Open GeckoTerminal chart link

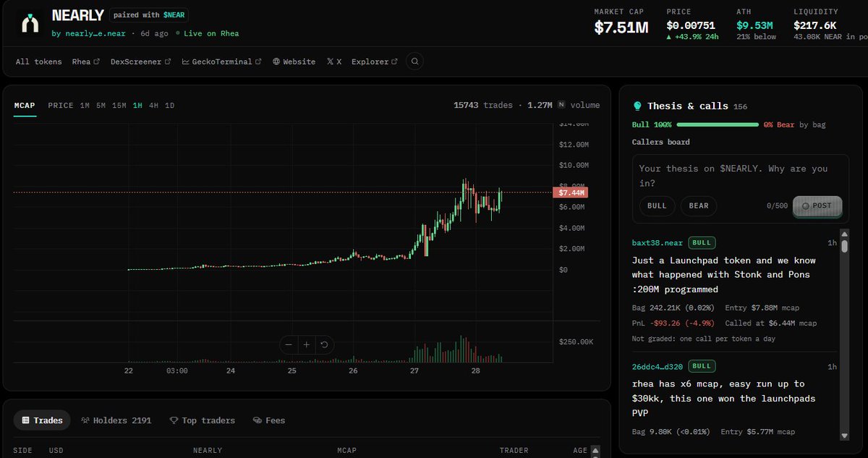pos(222,62)
